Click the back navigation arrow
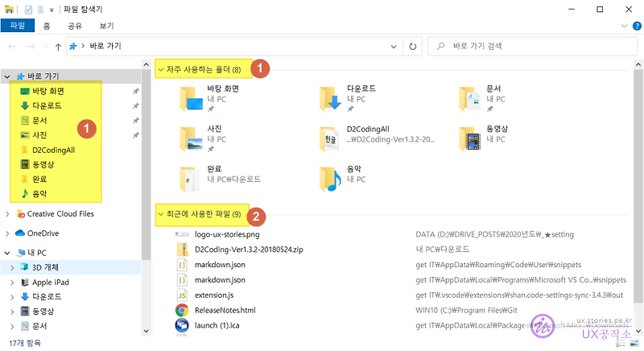The width and height of the screenshot is (644, 351). coord(12,47)
